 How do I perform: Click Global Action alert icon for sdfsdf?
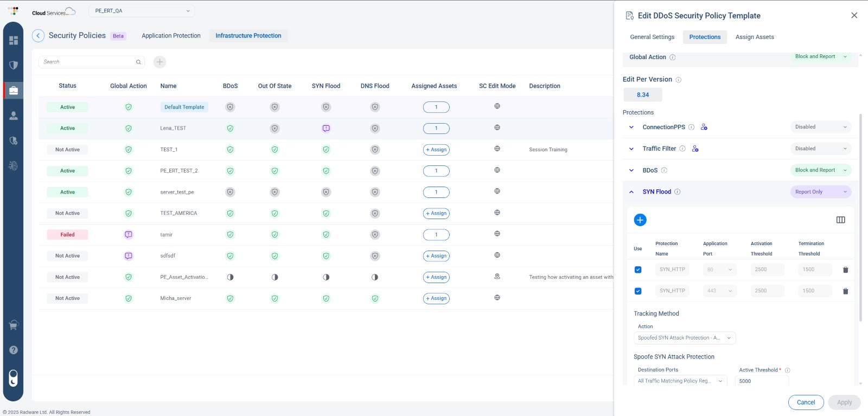point(129,256)
